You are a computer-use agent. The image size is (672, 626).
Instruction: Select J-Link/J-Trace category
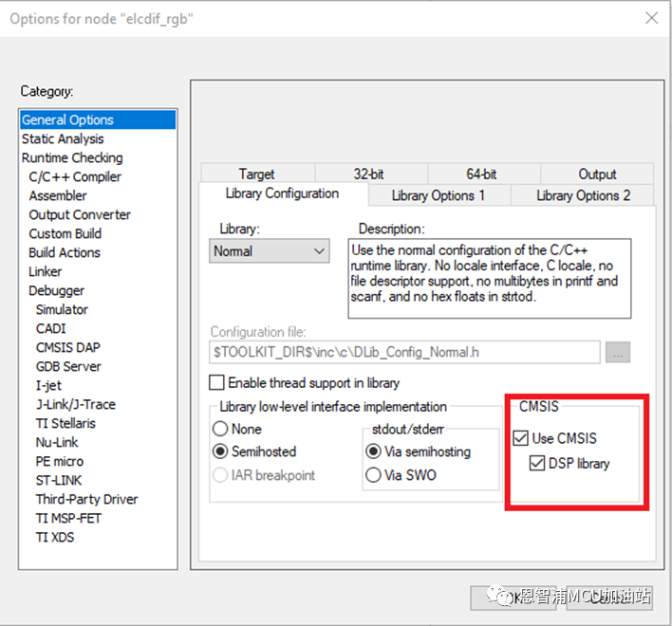pyautogui.click(x=75, y=404)
